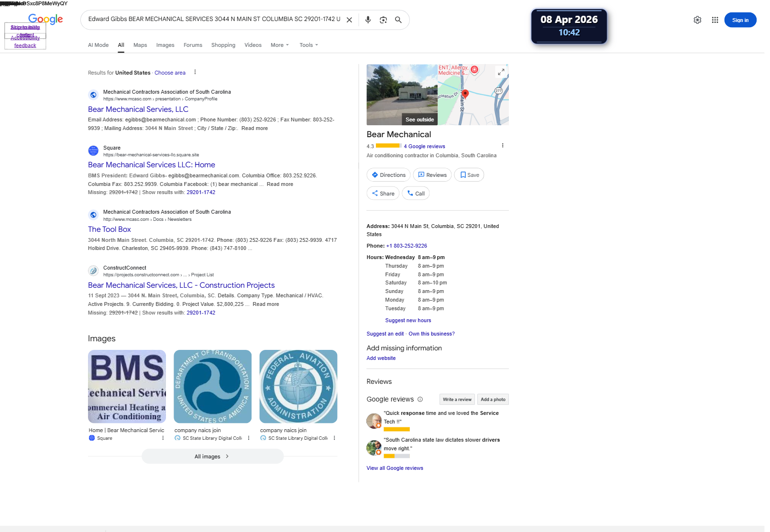Screen dimensions: 770x532
Task: Click the red map pin on Main St
Action: (x=465, y=94)
